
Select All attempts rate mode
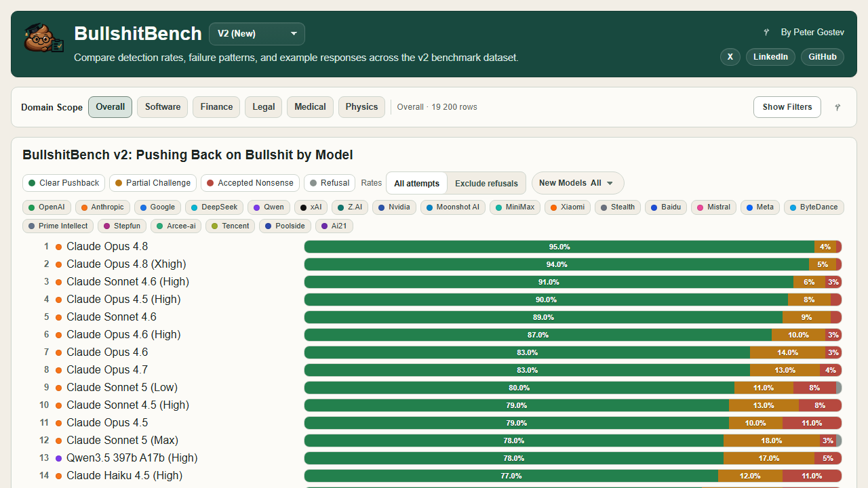coord(417,184)
